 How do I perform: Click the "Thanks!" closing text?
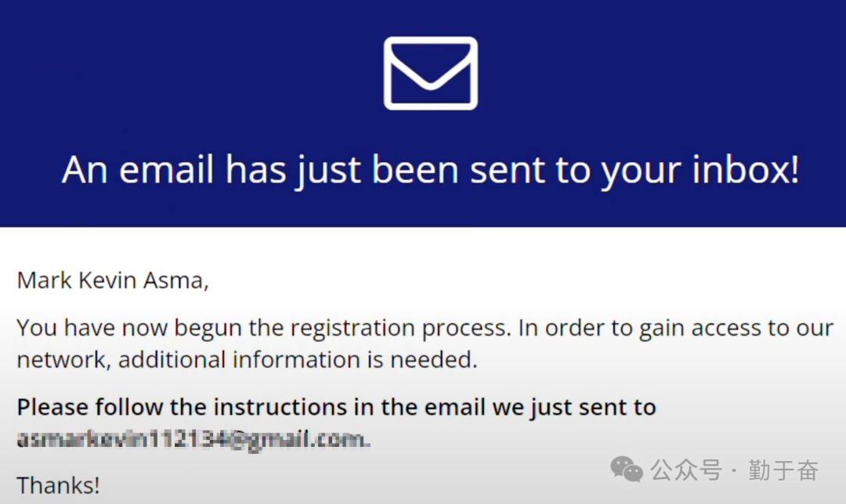(x=58, y=485)
